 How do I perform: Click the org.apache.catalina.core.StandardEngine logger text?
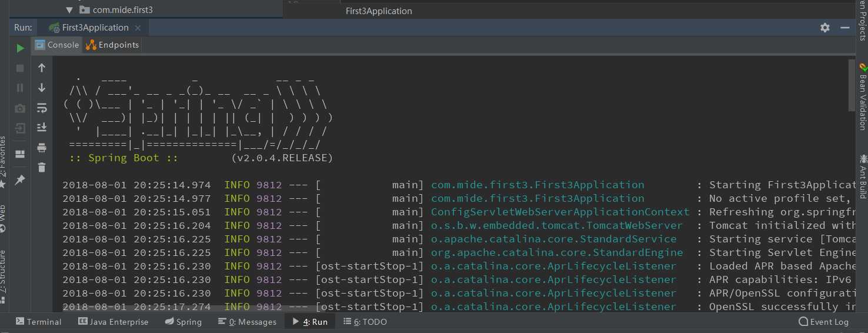557,252
